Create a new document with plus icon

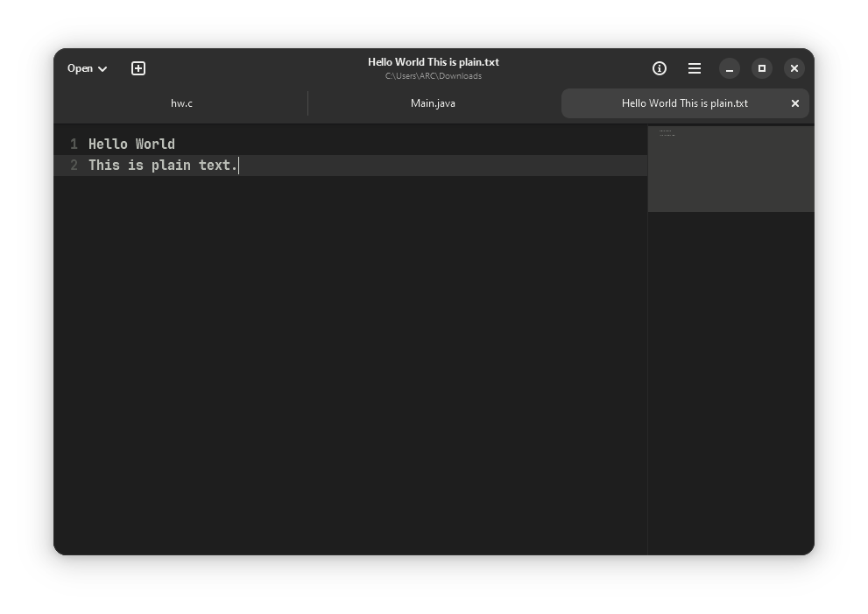[138, 68]
